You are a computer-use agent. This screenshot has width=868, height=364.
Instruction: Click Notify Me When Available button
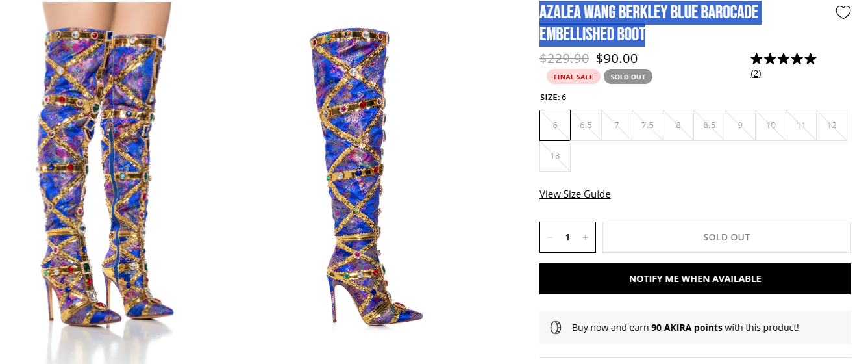(x=695, y=279)
